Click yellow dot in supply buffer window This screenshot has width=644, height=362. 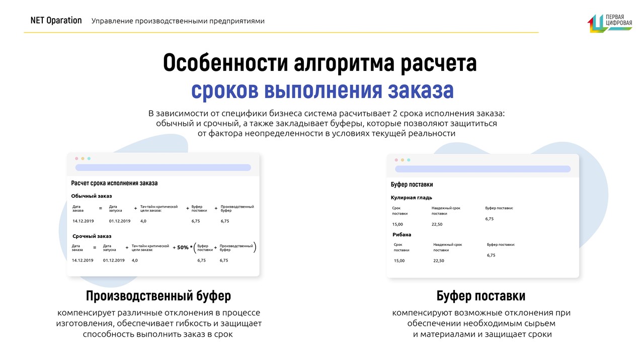click(403, 160)
